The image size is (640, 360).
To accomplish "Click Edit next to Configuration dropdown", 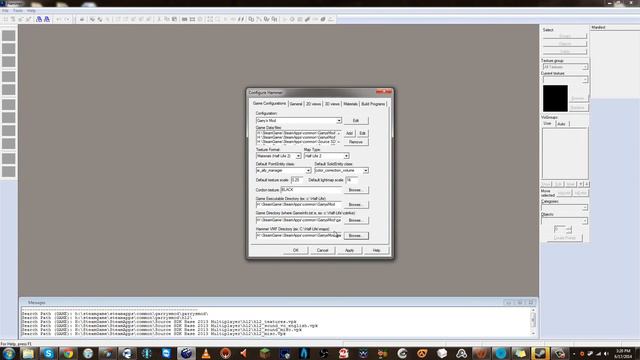I will coord(356,121).
